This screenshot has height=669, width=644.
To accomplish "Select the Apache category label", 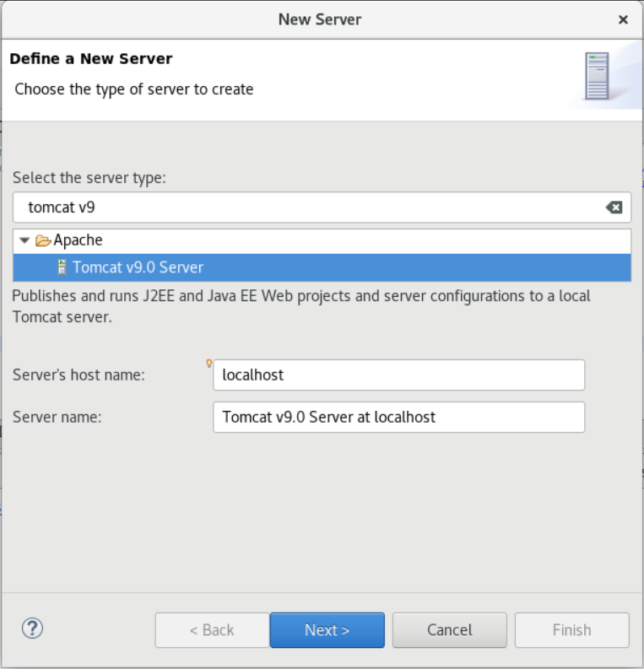I will point(78,240).
